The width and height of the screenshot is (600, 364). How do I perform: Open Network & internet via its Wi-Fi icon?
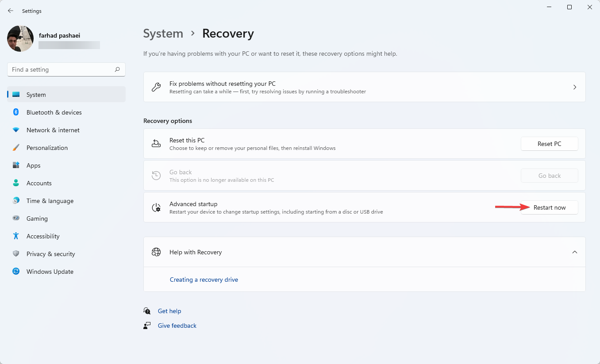pyautogui.click(x=16, y=130)
